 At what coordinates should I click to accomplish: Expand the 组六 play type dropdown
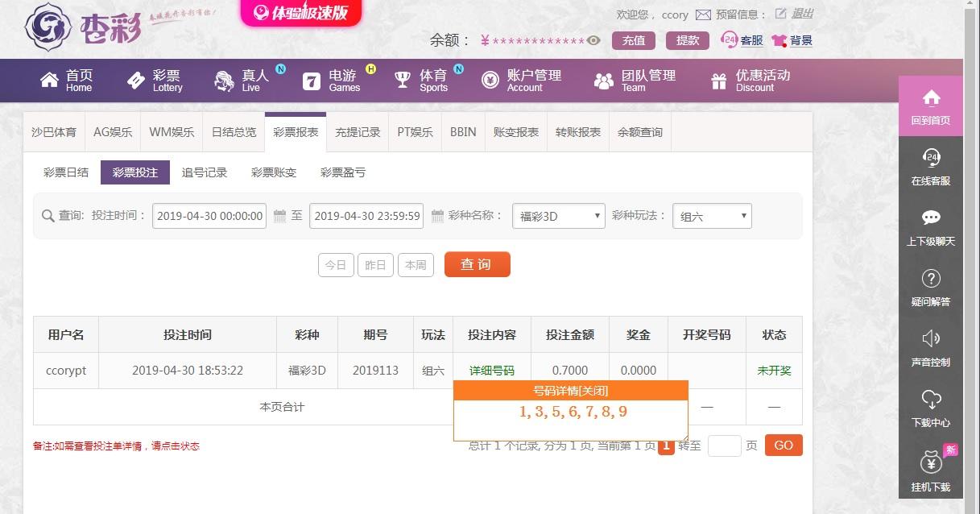(x=712, y=216)
